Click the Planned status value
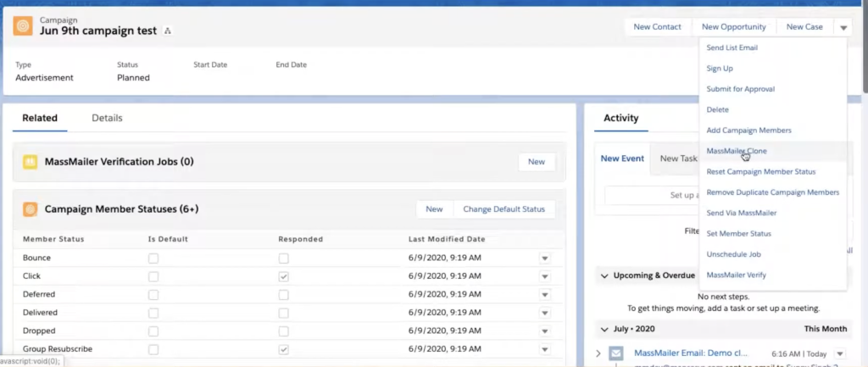The width and height of the screenshot is (868, 367). click(133, 77)
